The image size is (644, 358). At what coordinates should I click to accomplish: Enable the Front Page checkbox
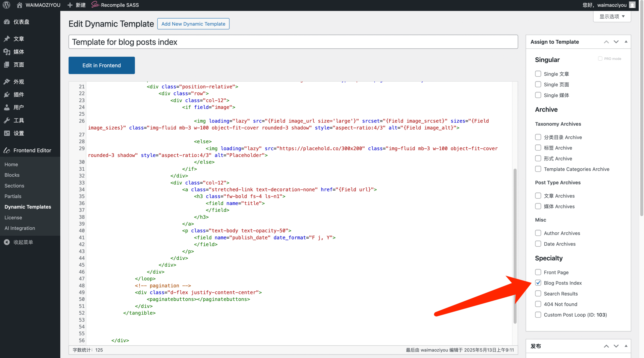538,272
